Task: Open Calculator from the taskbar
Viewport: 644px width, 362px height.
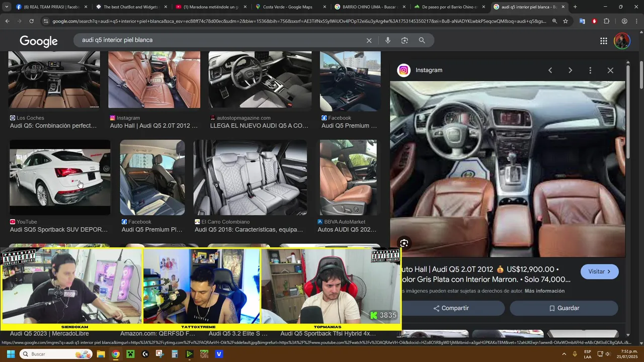Action: tap(175, 354)
